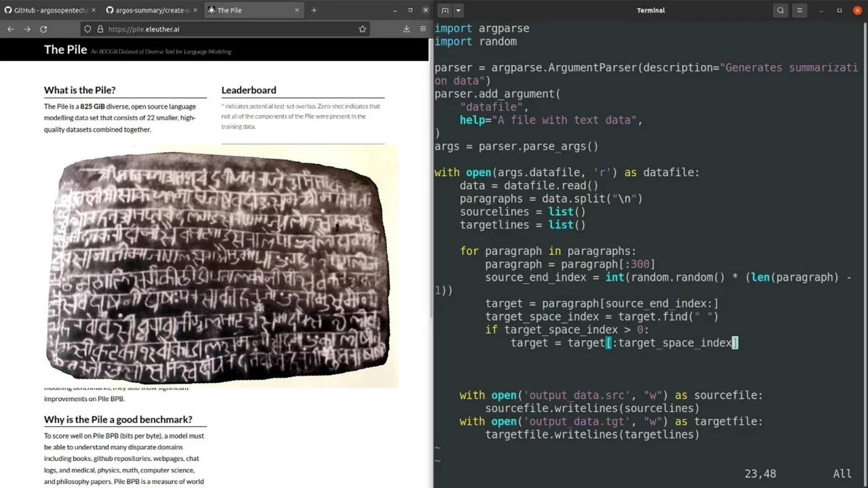This screenshot has width=868, height=488.
Task: Reload the Pile page
Action: coord(43,29)
